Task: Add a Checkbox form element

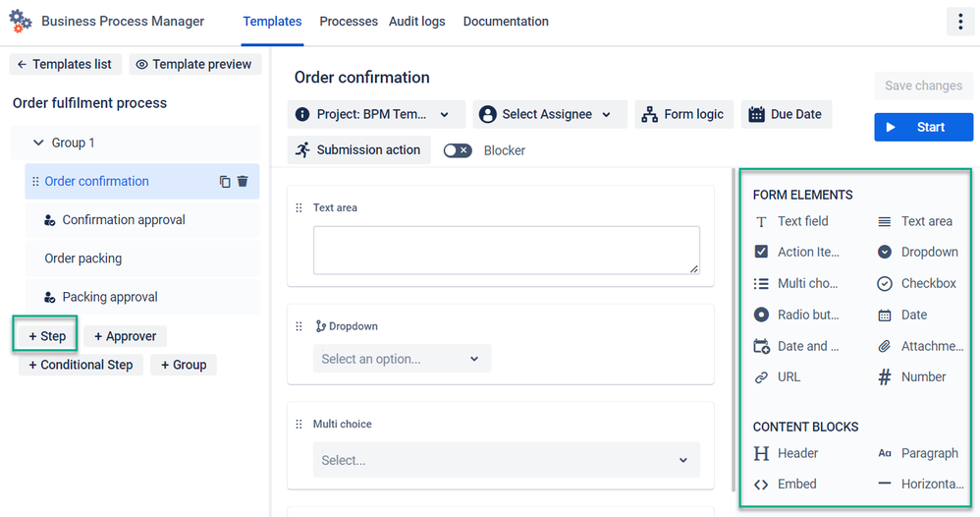Action: pos(917,283)
